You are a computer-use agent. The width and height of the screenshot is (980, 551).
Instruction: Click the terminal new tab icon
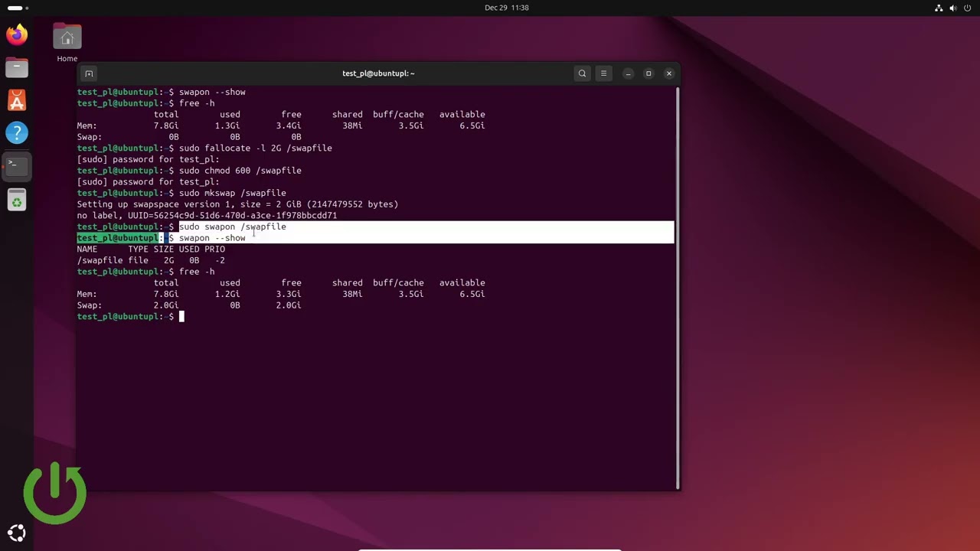point(89,73)
